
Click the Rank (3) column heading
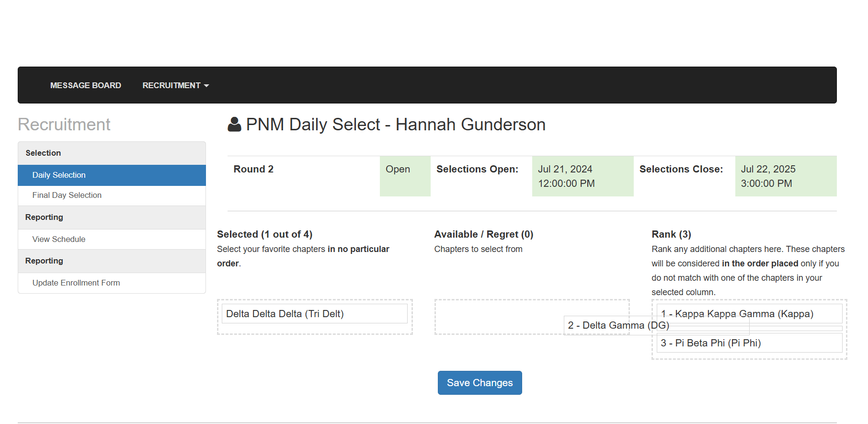tap(671, 234)
